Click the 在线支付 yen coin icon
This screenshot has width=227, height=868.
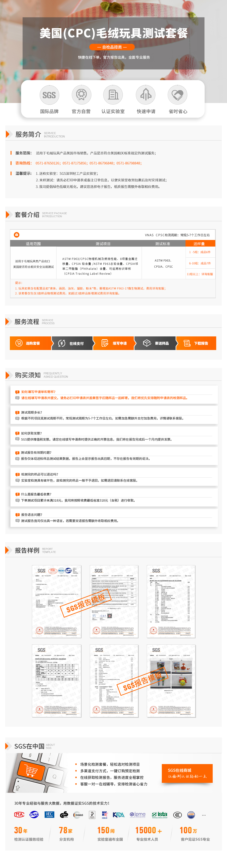click(x=62, y=343)
